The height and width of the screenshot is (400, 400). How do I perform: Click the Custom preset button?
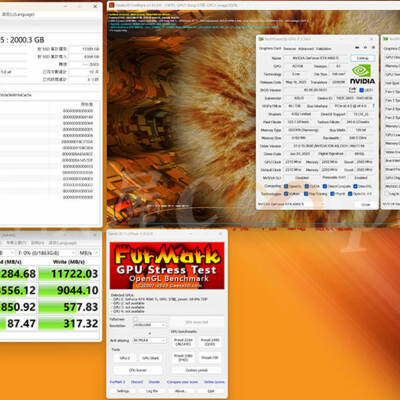(196, 370)
